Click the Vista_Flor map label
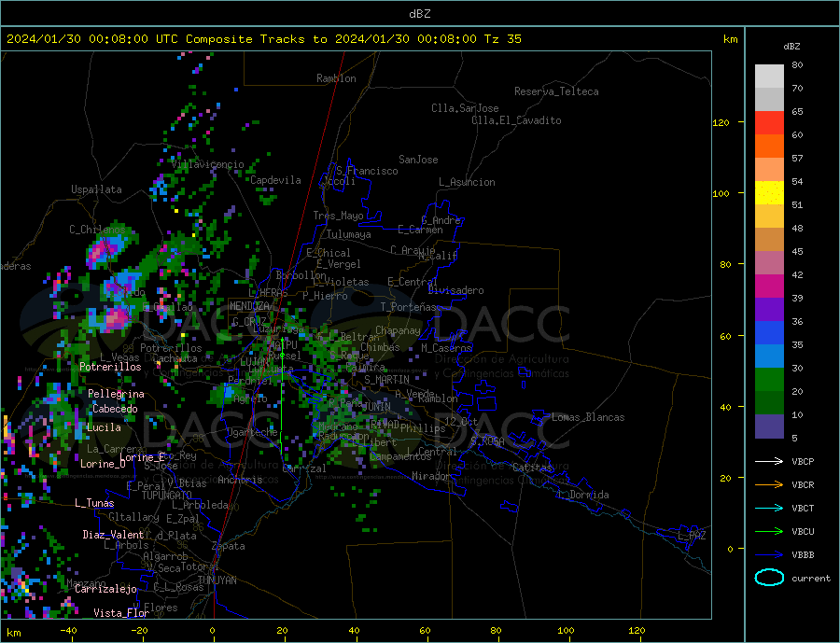Image resolution: width=840 pixels, height=643 pixels. pyautogui.click(x=121, y=613)
